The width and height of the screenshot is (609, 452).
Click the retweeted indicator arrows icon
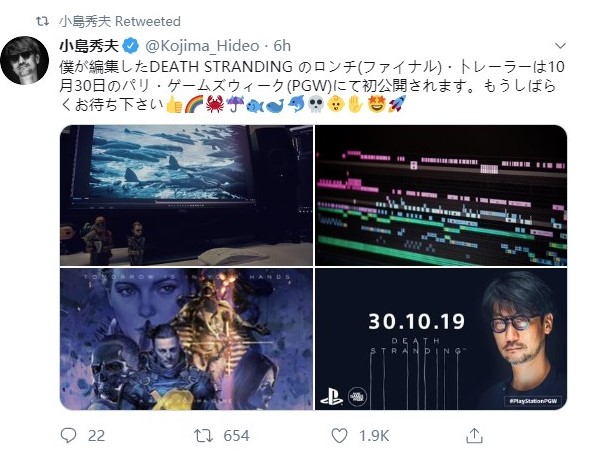(x=42, y=21)
